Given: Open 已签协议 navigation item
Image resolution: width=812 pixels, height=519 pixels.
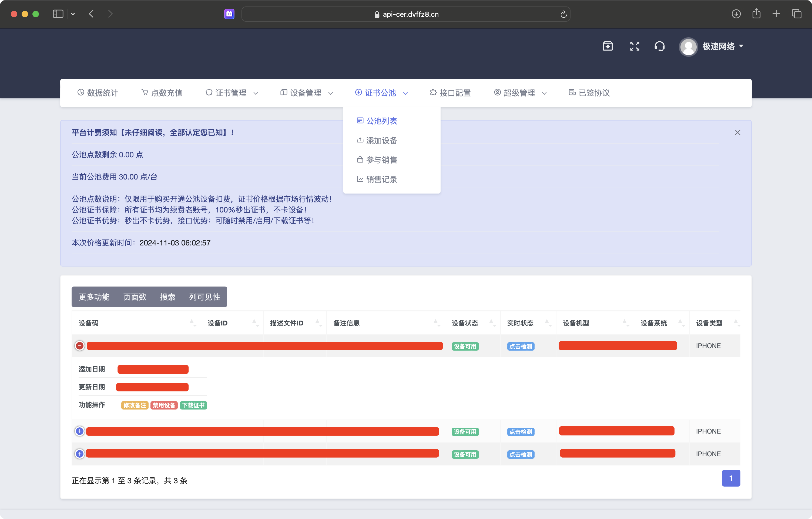Looking at the screenshot, I should point(589,93).
